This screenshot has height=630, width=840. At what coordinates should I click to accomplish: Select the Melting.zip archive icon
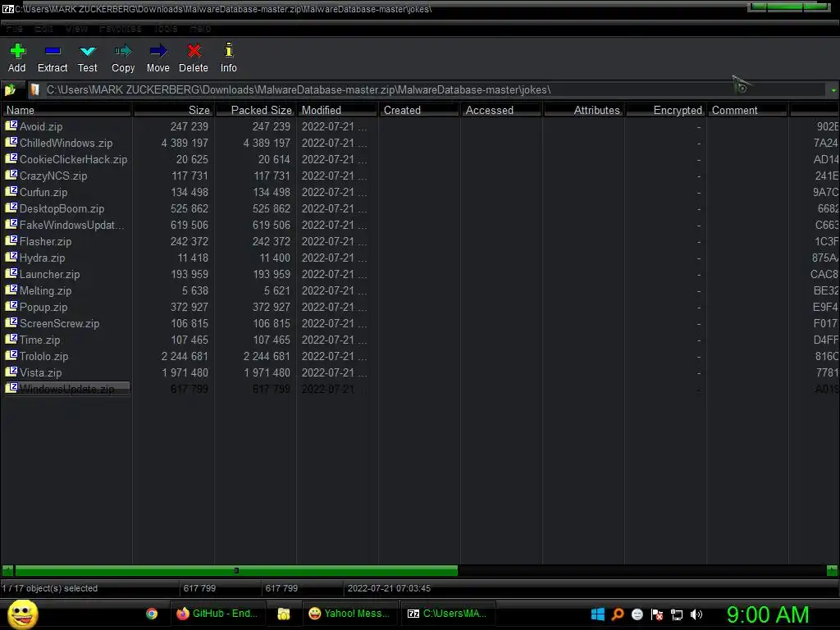11,290
